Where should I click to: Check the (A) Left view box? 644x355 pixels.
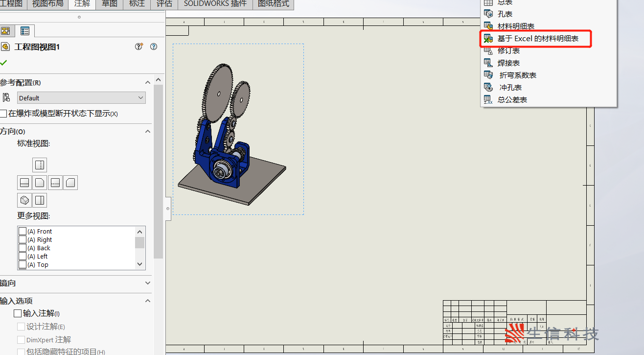22,256
